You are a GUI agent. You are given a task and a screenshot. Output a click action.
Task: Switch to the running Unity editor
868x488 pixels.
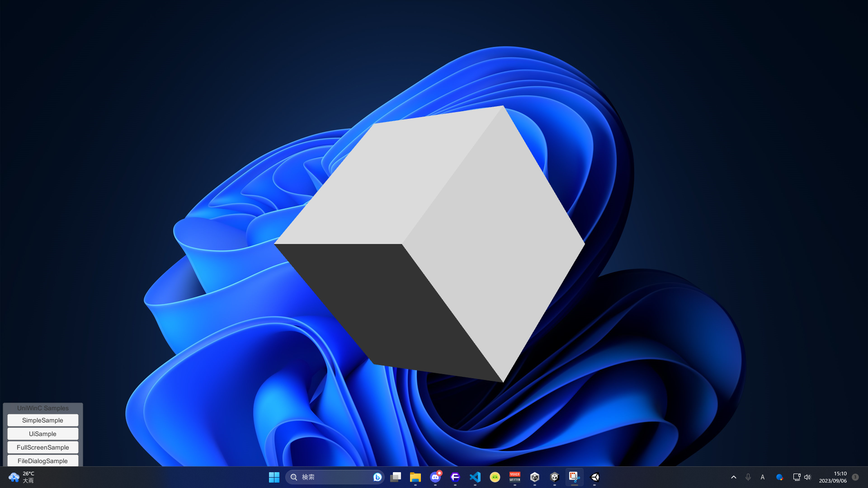(x=555, y=477)
